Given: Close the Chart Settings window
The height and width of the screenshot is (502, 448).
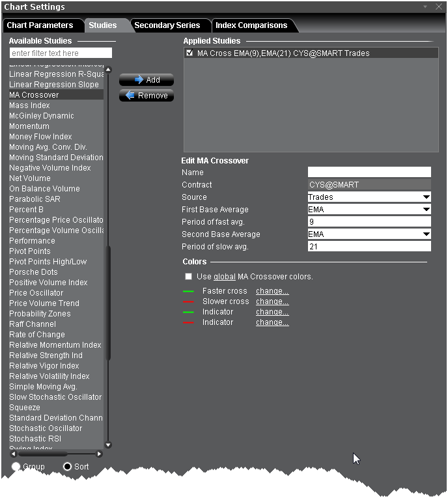Looking at the screenshot, I should pyautogui.click(x=438, y=7).
